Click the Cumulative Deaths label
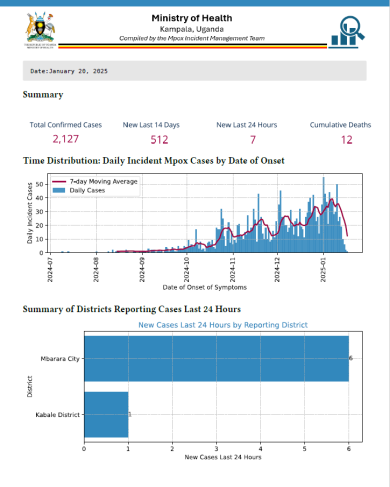 coord(340,125)
